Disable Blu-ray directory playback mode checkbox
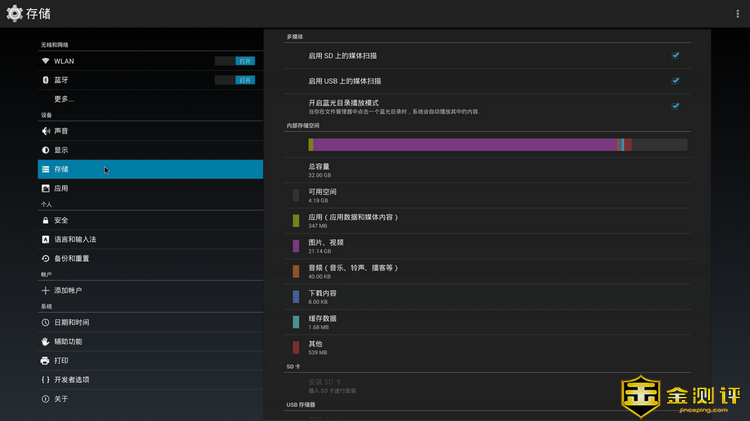The image size is (750, 421). click(x=676, y=106)
